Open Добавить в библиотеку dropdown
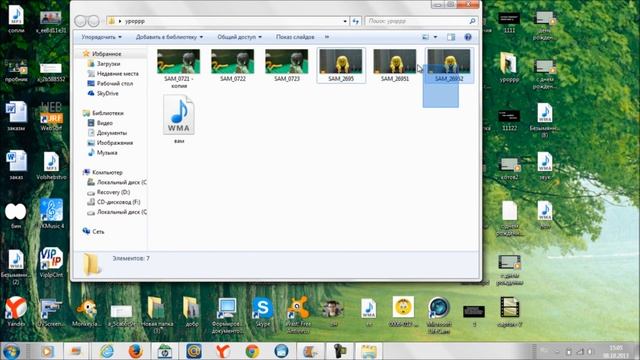Viewport: 640px width, 360px height. (x=169, y=37)
